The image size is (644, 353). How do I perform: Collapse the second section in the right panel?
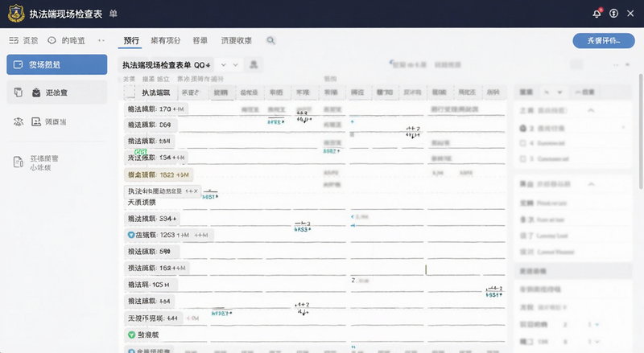click(x=591, y=184)
